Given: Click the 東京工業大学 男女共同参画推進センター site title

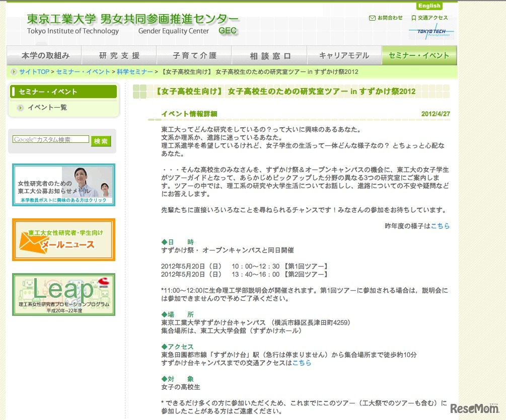Looking at the screenshot, I should (132, 19).
